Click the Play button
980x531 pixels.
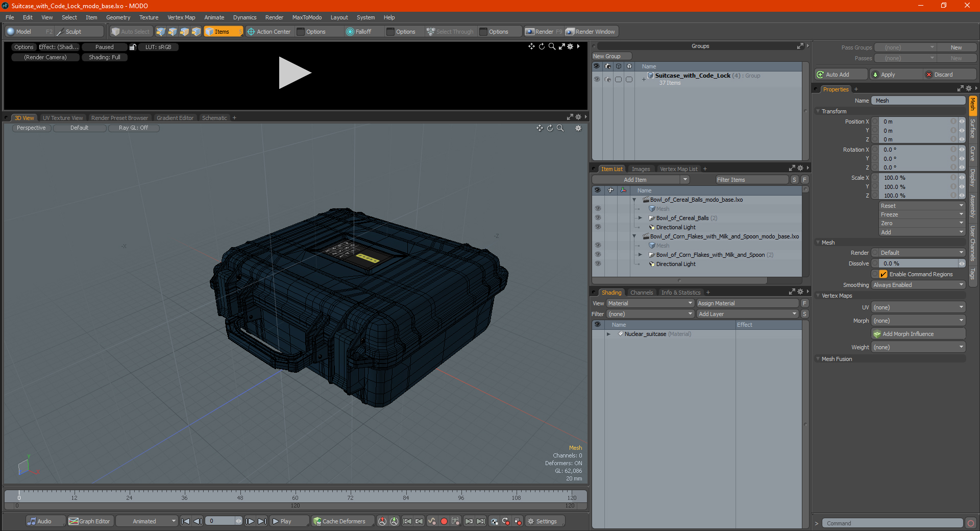tap(288, 521)
